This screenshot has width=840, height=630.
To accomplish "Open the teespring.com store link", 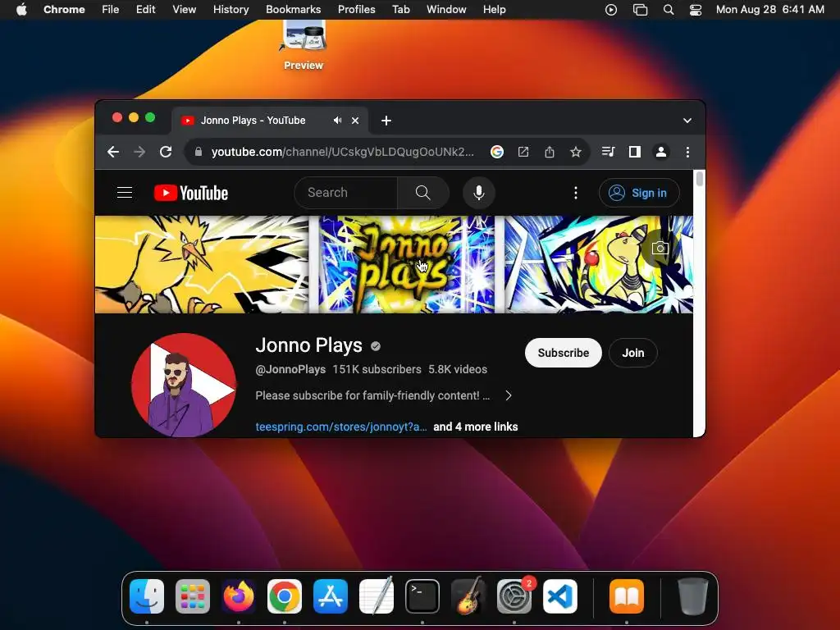I will [x=341, y=427].
